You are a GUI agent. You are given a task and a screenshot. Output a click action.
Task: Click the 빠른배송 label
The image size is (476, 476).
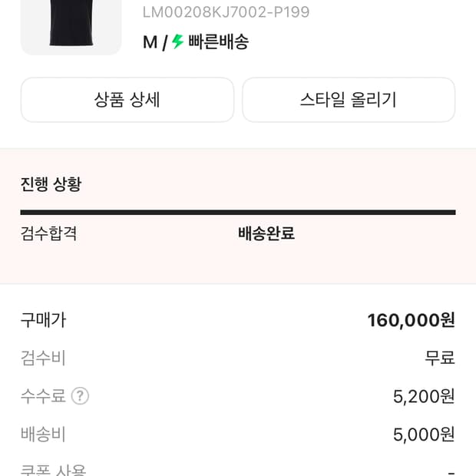pyautogui.click(x=218, y=42)
